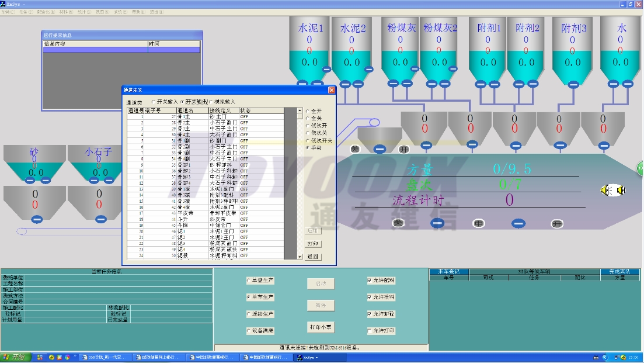Click mixer valve between 中 and 开 indicators

pos(518,223)
